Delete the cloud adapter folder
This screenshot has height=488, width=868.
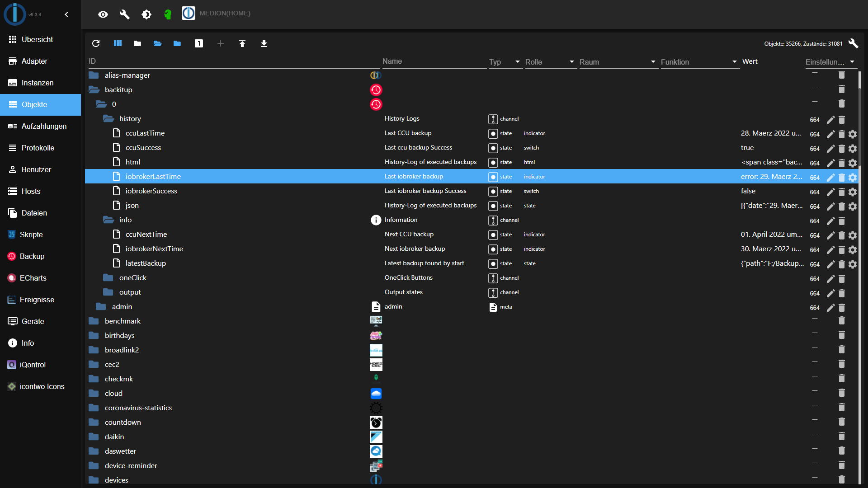[842, 393]
